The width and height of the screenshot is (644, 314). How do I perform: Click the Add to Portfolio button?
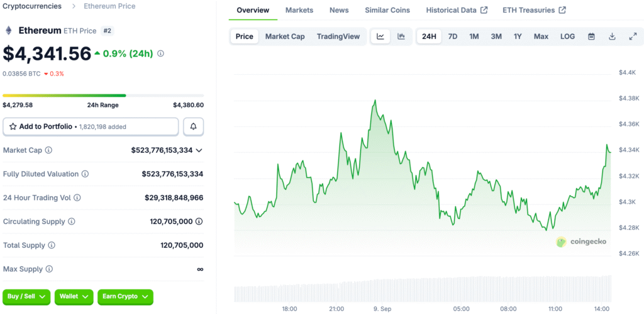point(91,126)
